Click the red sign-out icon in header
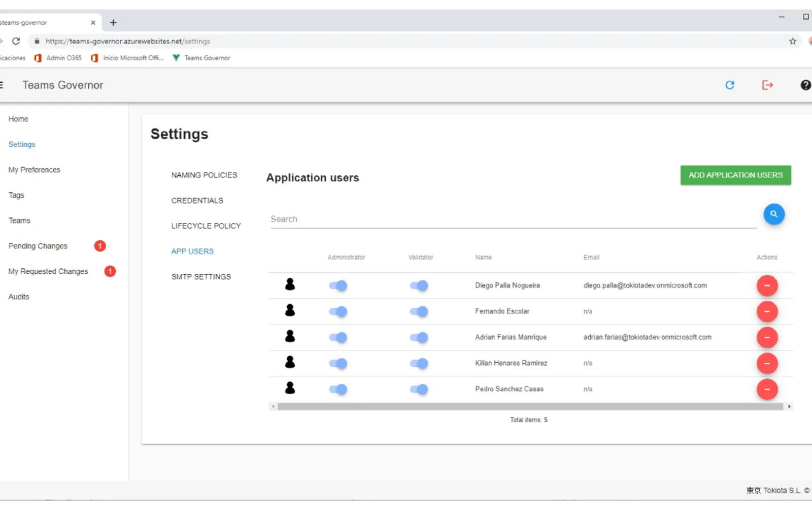The height and width of the screenshot is (508, 812). 767,85
